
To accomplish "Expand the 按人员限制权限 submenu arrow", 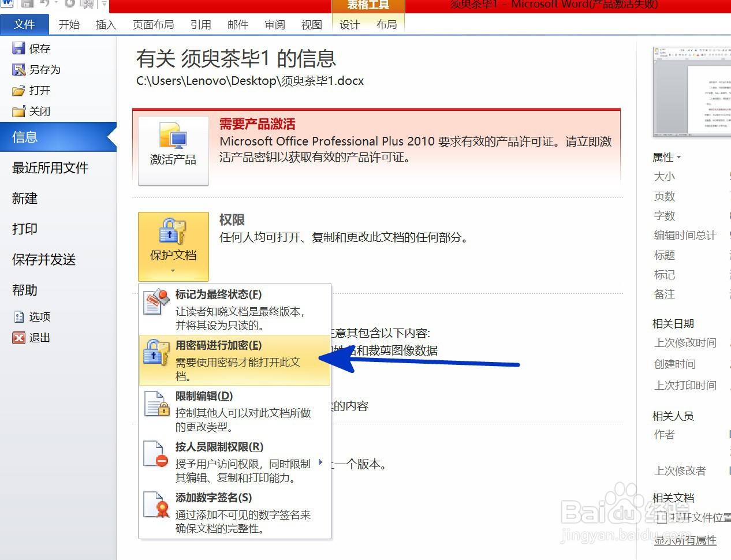I will pyautogui.click(x=320, y=462).
